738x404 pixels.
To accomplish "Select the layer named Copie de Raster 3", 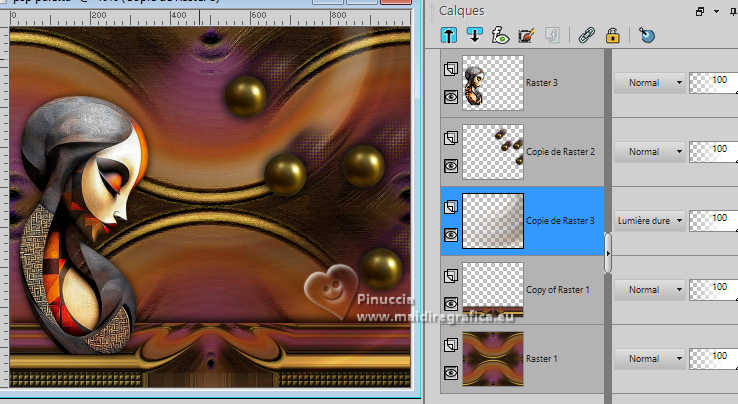I will 560,220.
